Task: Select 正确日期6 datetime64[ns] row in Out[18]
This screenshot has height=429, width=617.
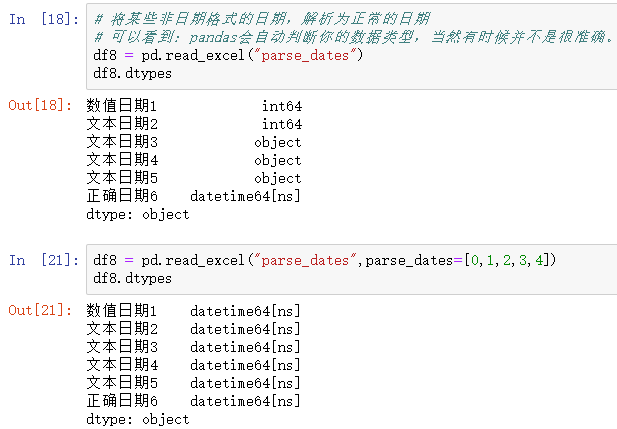Action: (194, 196)
